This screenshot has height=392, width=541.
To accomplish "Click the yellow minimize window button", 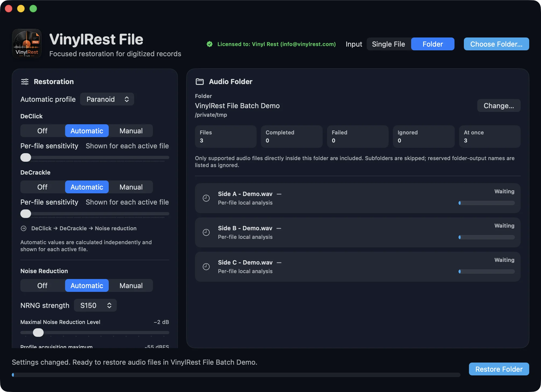I will [x=21, y=9].
